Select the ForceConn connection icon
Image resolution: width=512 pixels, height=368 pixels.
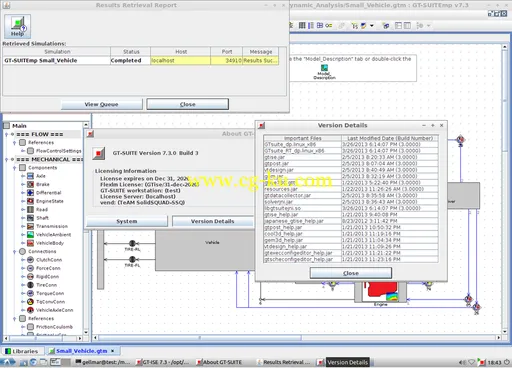pos(30,268)
